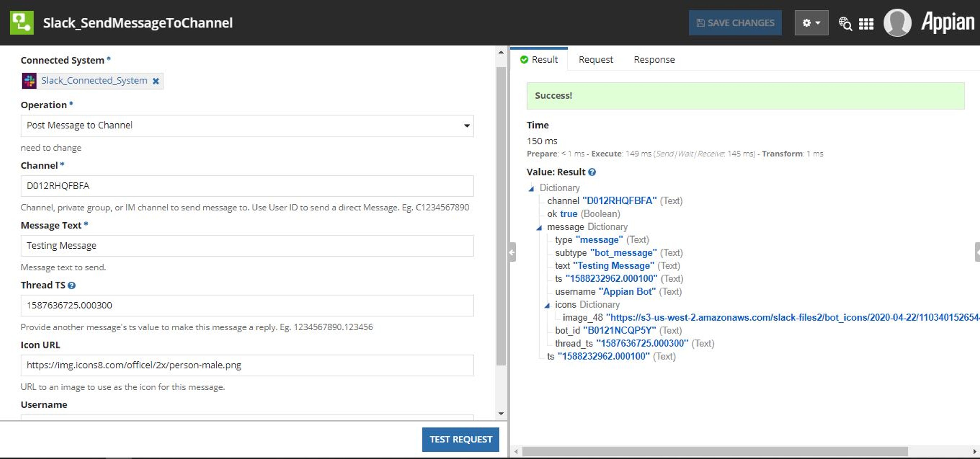Collapse left pane using splitter arrow

coord(512,252)
